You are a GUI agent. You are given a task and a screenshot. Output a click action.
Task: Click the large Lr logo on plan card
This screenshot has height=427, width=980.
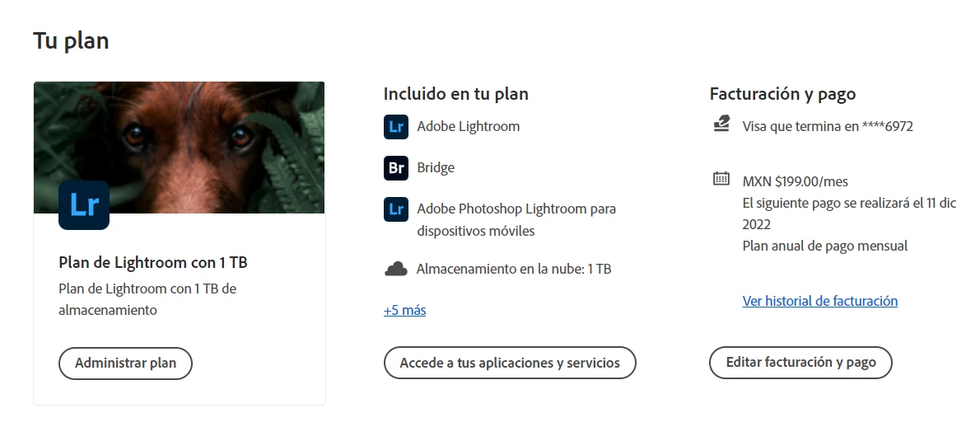tap(84, 205)
